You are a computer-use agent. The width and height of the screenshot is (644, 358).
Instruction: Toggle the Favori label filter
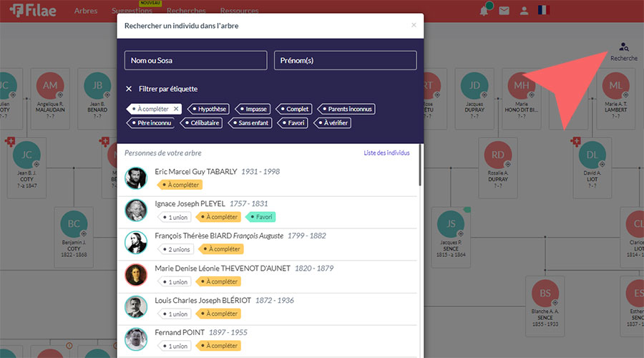(x=292, y=123)
